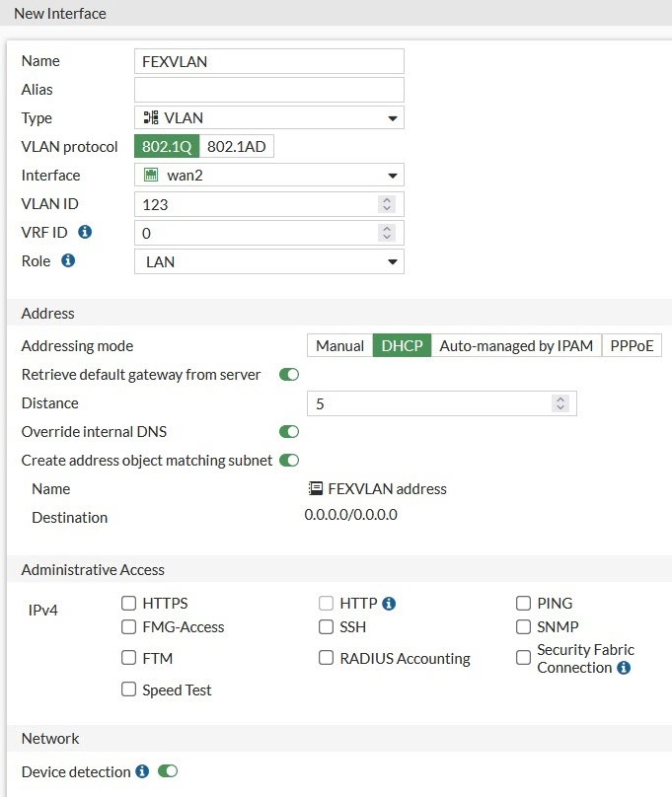Select the PPPoE addressing mode
Viewport: 672px width, 797px height.
click(632, 345)
